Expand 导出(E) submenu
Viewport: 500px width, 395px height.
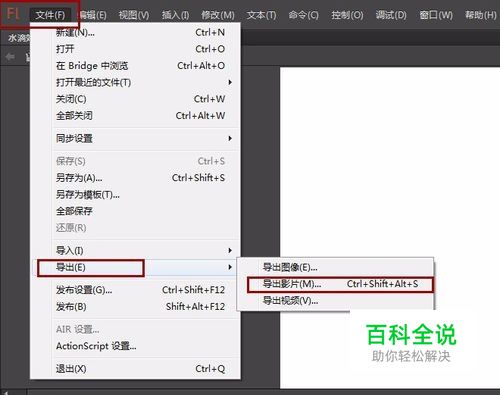tap(135, 267)
